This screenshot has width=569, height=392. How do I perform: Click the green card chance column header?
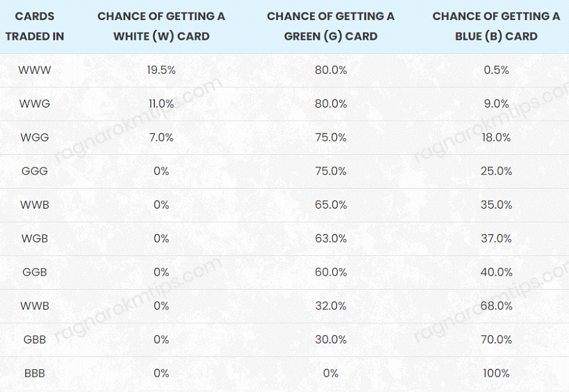pos(330,26)
